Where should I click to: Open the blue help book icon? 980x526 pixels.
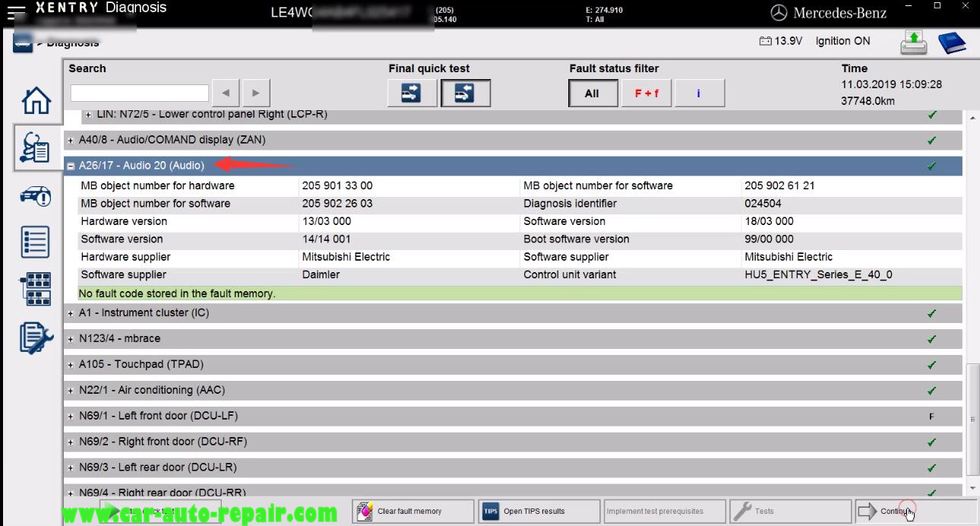click(953, 42)
